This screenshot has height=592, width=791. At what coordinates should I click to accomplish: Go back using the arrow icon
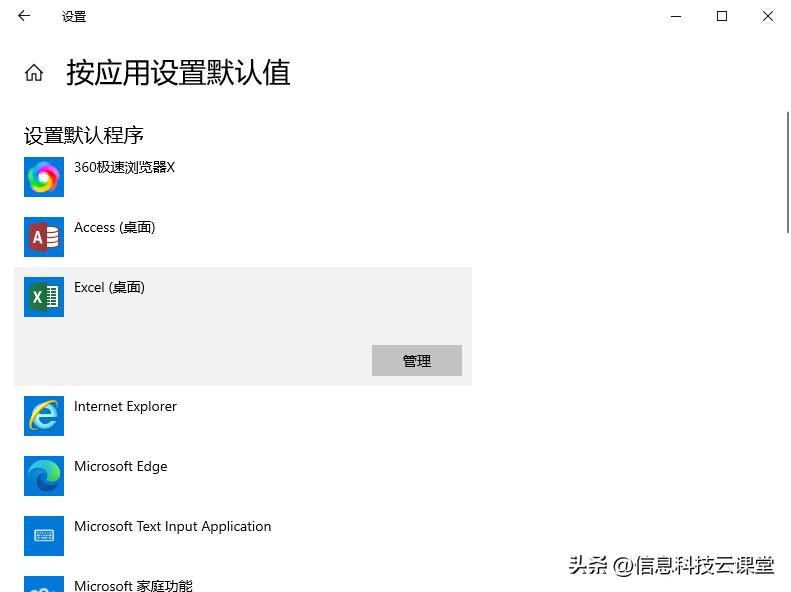tap(24, 16)
